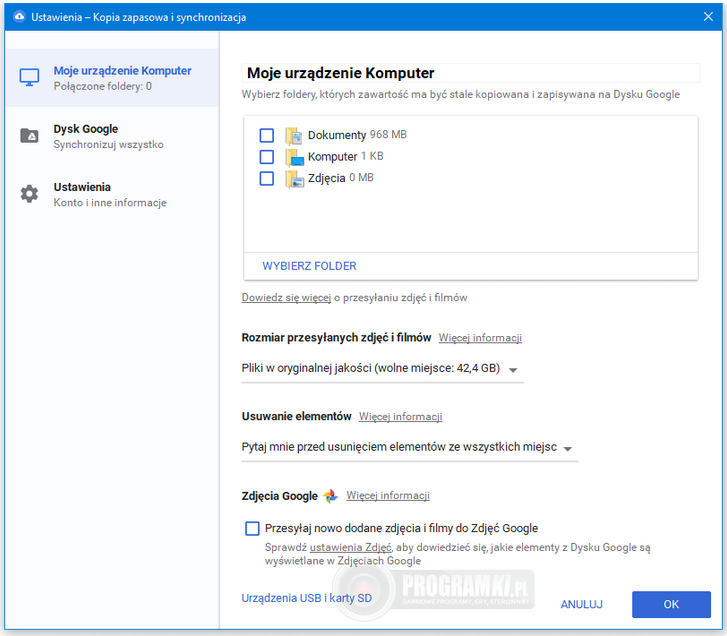Click the Dokumenty folder icon
Viewport: 727px width, 636px height.
click(293, 135)
